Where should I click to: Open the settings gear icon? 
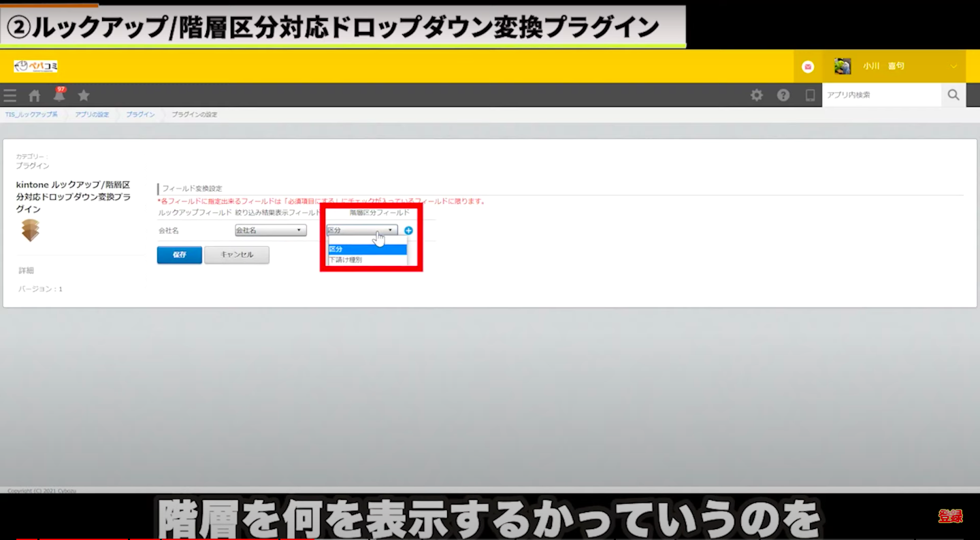point(756,95)
